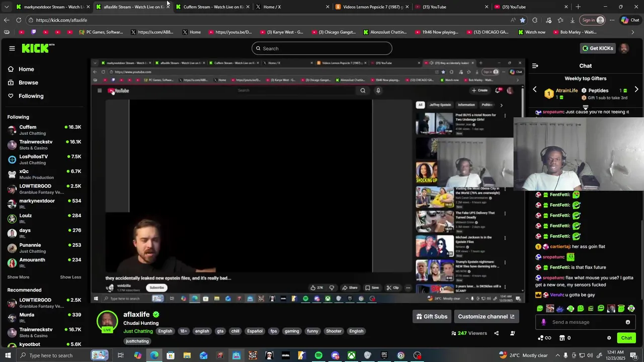Reload the page
Image resolution: width=644 pixels, height=362 pixels.
click(19, 20)
